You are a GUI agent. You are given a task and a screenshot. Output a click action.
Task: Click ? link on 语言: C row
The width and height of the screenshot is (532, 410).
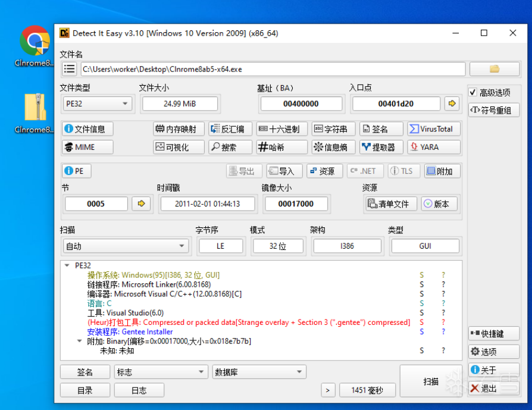click(443, 303)
